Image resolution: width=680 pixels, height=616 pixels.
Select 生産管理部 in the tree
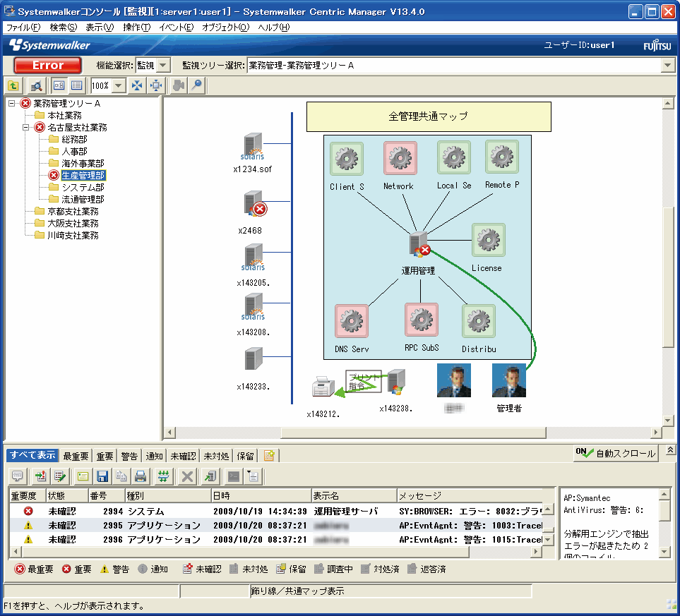tap(83, 175)
